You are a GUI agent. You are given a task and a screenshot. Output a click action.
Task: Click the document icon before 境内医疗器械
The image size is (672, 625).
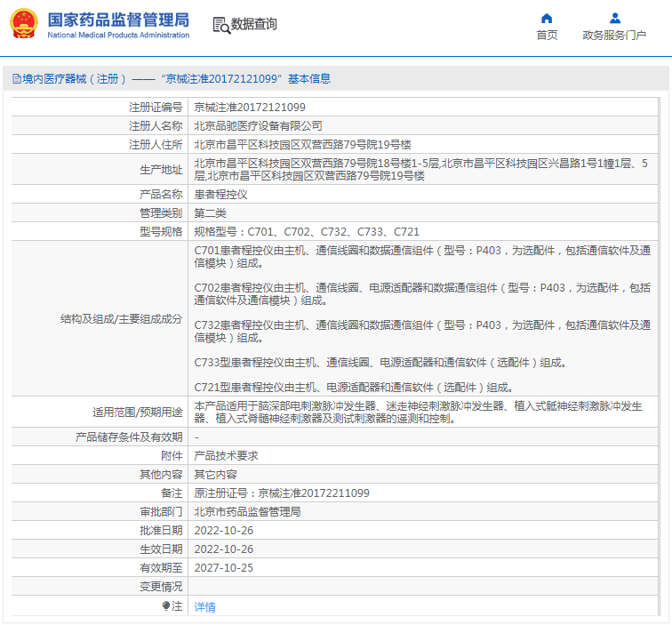[x=17, y=79]
